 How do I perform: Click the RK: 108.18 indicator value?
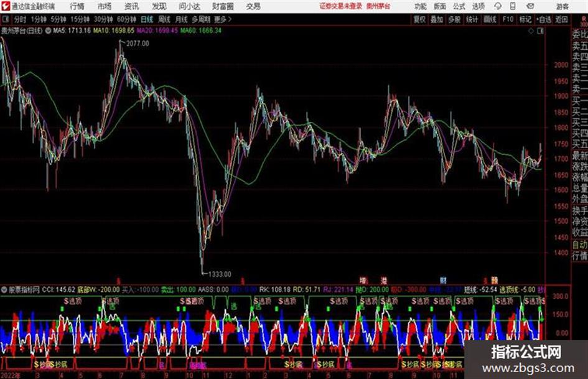pyautogui.click(x=275, y=289)
